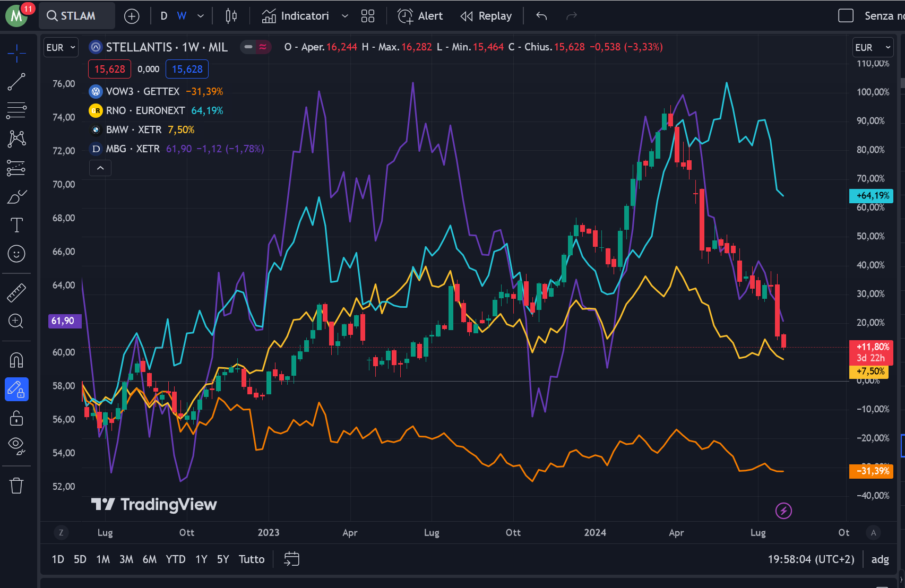Add a symbol with the plus icon

[132, 16]
